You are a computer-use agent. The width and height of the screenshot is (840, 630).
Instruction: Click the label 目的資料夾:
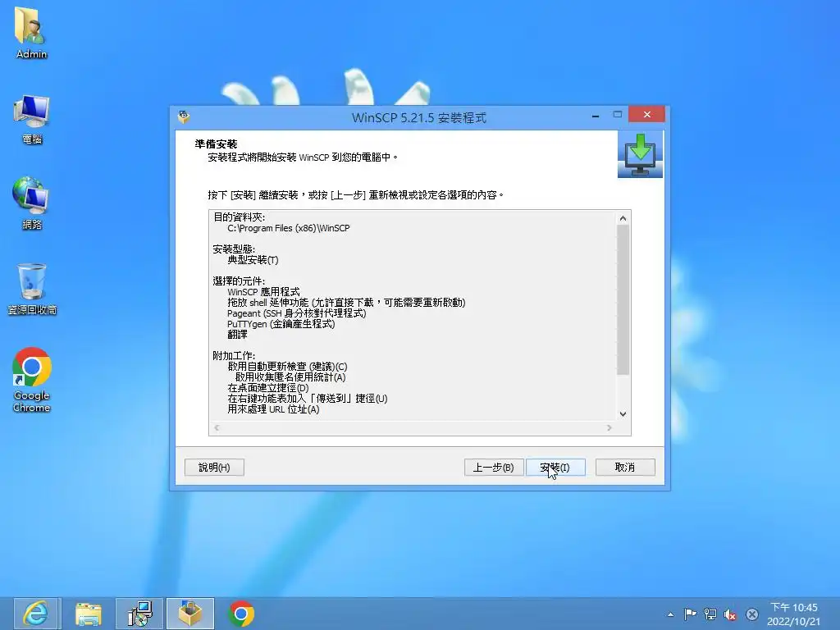click(239, 217)
